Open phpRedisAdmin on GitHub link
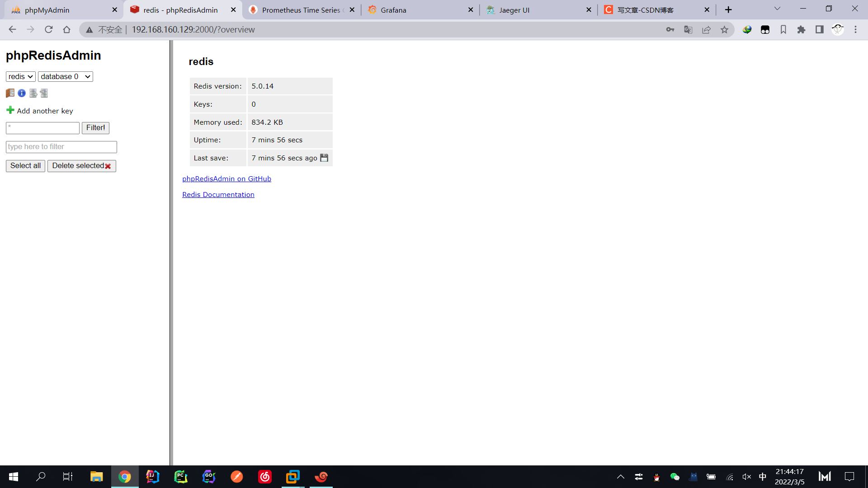The height and width of the screenshot is (488, 868). pos(226,179)
